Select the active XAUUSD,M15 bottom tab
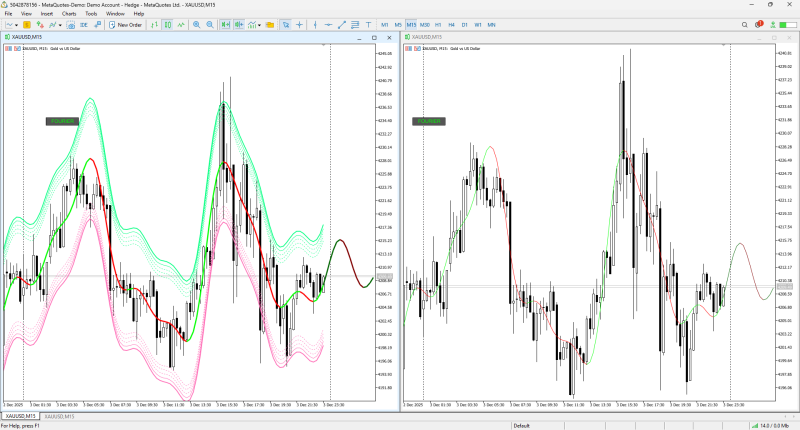This screenshot has width=800, height=430. point(20,416)
